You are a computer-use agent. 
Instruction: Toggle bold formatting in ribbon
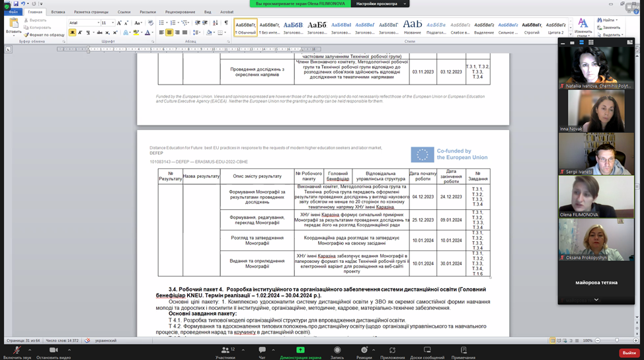[72, 32]
